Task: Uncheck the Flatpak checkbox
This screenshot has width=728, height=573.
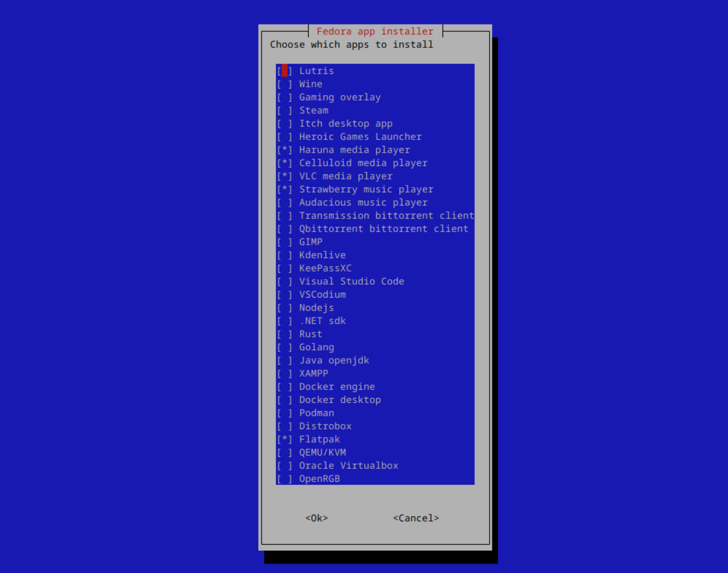Action: point(285,439)
